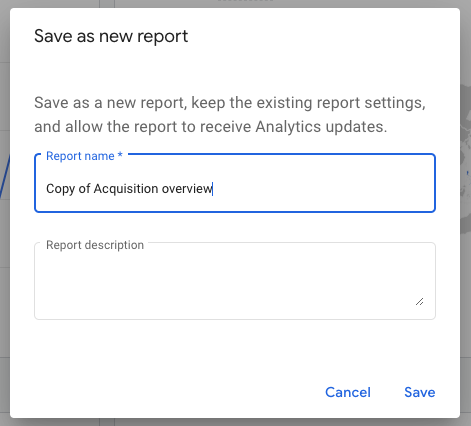Screen dimensions: 471x426
Task: Place cursor after "overview" in report name
Action: click(x=213, y=189)
